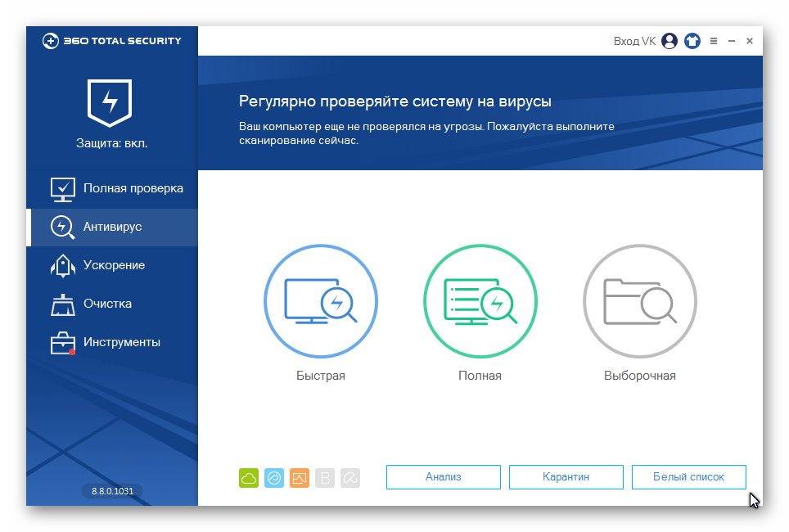Toggle the blue system repair engine icon

tap(274, 478)
